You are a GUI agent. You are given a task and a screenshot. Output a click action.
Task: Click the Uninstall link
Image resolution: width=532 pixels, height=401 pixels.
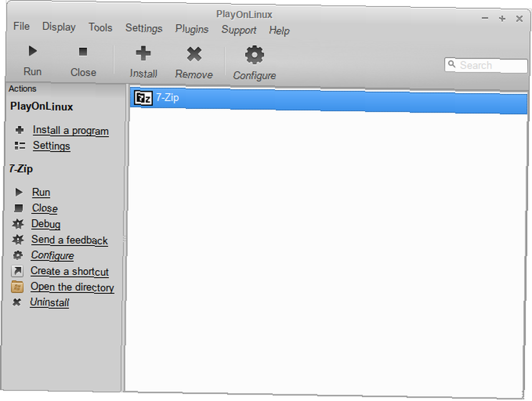click(x=49, y=302)
